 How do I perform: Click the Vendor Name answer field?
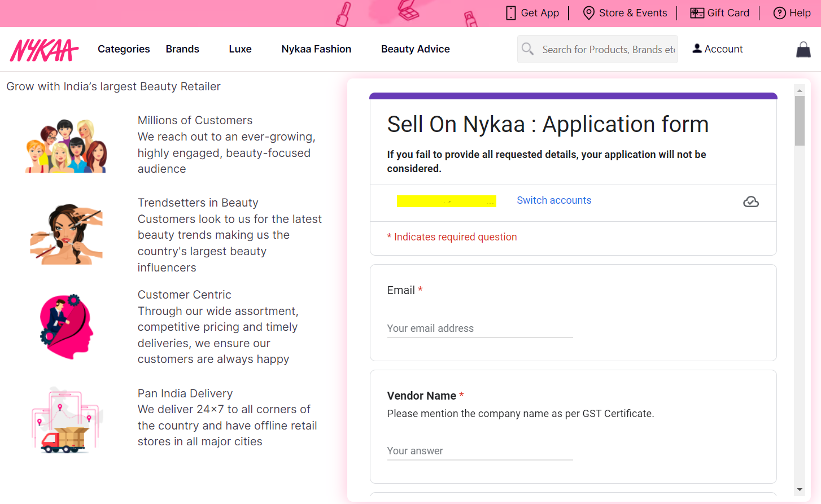pyautogui.click(x=479, y=450)
